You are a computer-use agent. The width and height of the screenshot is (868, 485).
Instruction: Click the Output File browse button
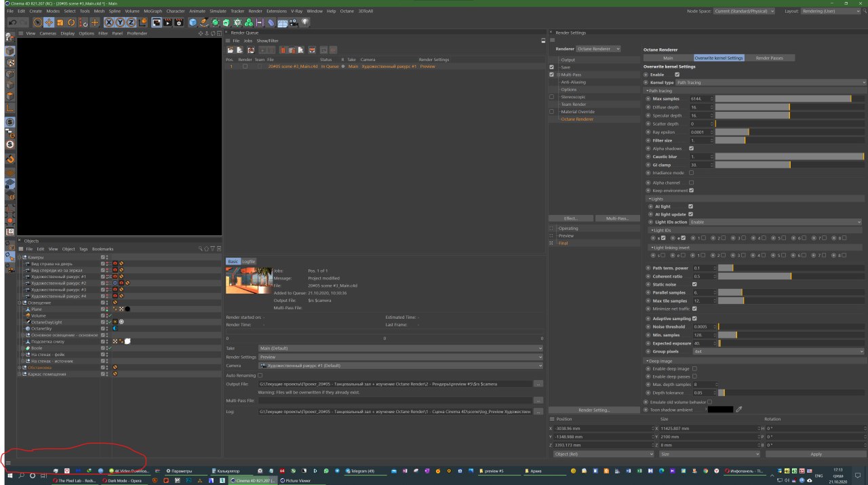538,384
